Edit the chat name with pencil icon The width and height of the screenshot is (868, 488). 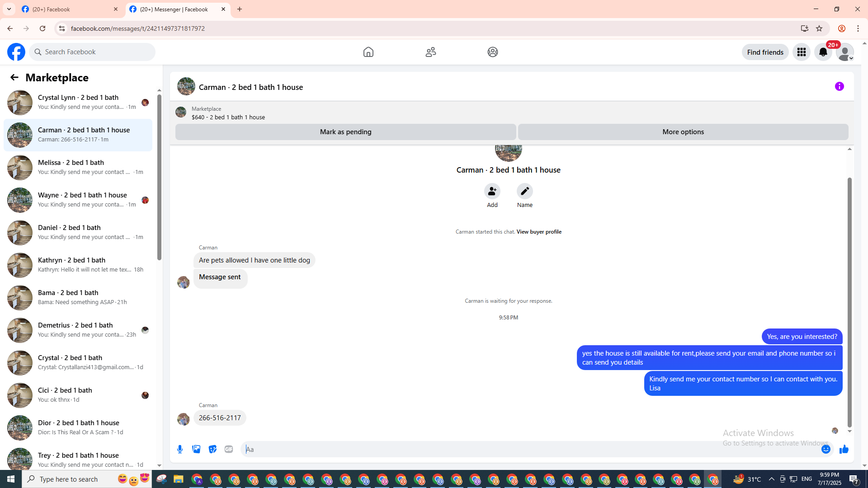click(x=525, y=192)
